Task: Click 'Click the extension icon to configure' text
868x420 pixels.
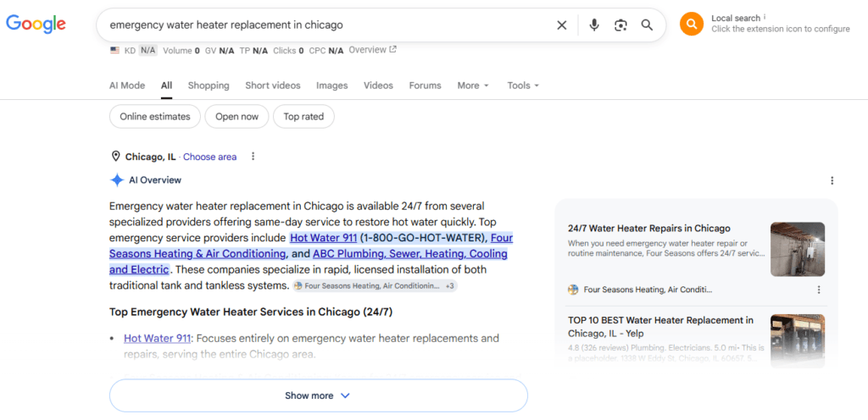Action: (781, 29)
